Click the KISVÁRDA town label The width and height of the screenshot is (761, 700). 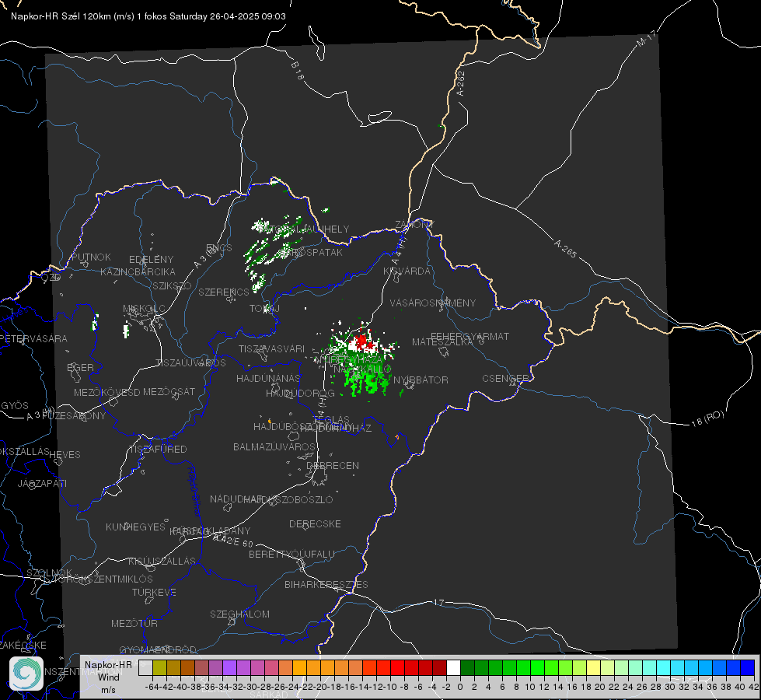tap(407, 271)
